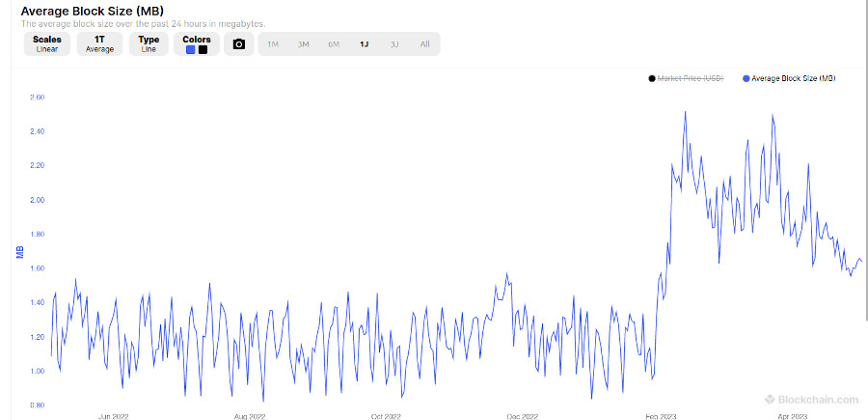Choose the 3J time range
Image resolution: width=868 pixels, height=420 pixels.
[394, 44]
